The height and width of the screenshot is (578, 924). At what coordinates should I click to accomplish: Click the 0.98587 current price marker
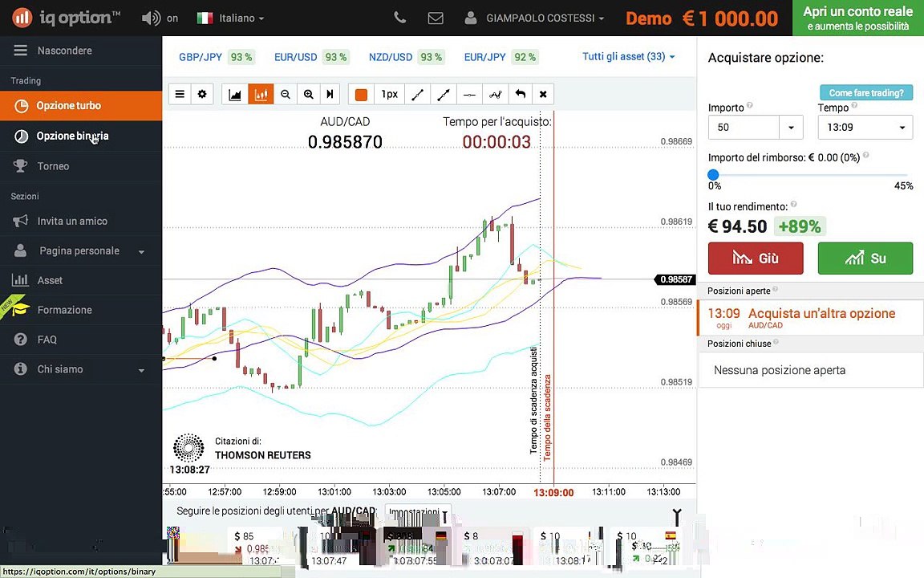tap(675, 279)
